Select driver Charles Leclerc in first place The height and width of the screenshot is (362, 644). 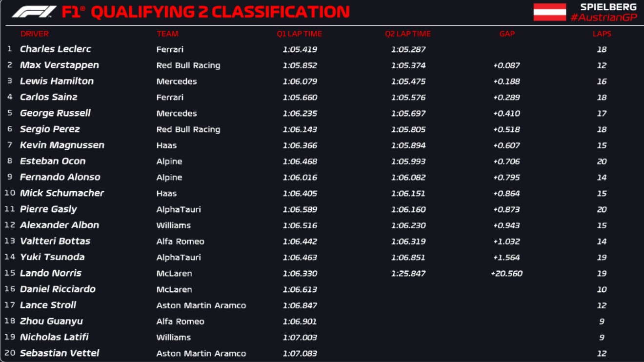click(x=55, y=49)
